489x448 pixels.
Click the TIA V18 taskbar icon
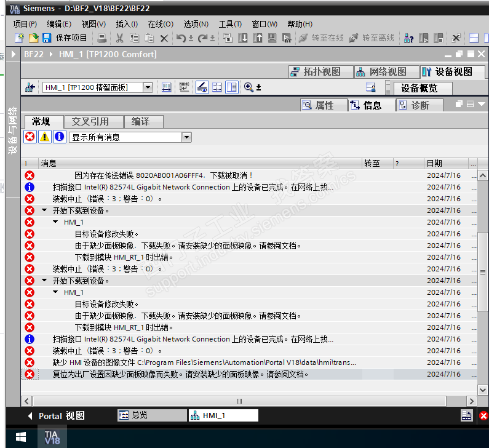52,437
